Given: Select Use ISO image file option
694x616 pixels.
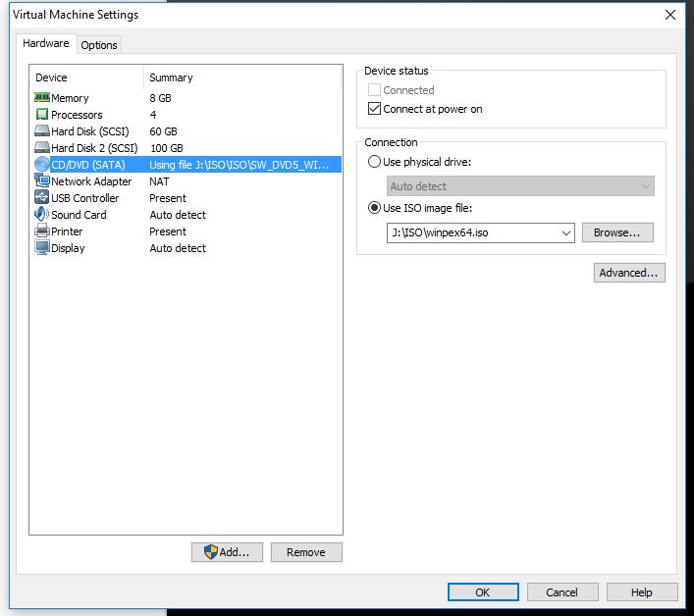Looking at the screenshot, I should click(374, 207).
